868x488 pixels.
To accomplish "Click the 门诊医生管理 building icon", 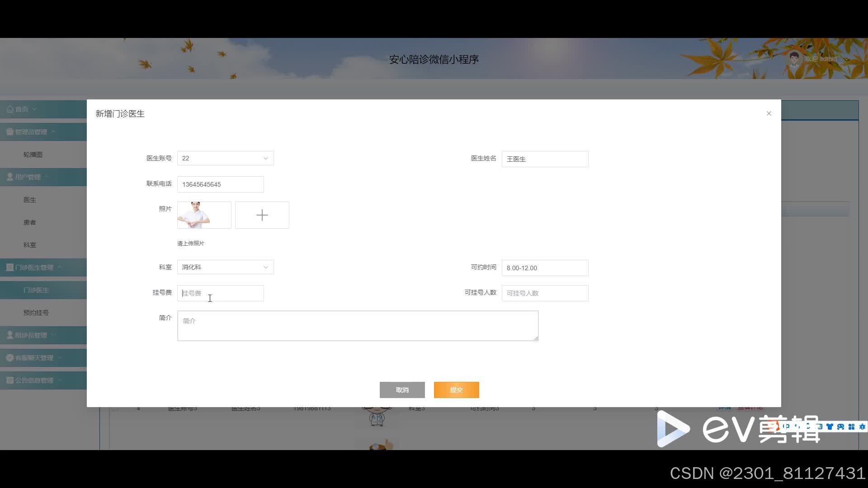I will tap(10, 267).
